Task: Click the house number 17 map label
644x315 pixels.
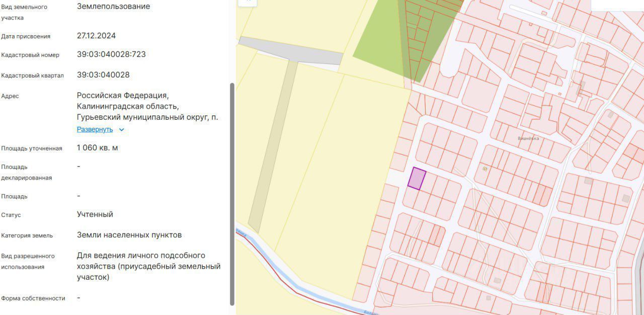Action: click(x=485, y=169)
